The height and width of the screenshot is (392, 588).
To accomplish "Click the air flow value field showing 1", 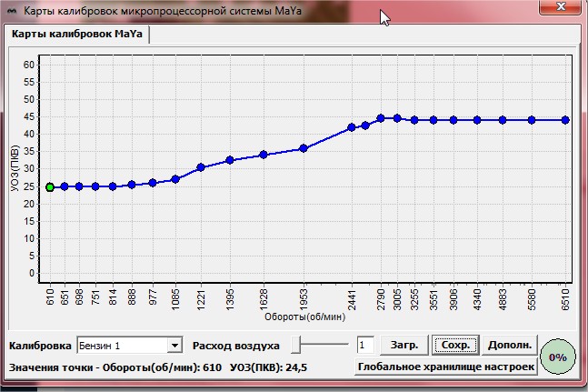I will [x=364, y=346].
